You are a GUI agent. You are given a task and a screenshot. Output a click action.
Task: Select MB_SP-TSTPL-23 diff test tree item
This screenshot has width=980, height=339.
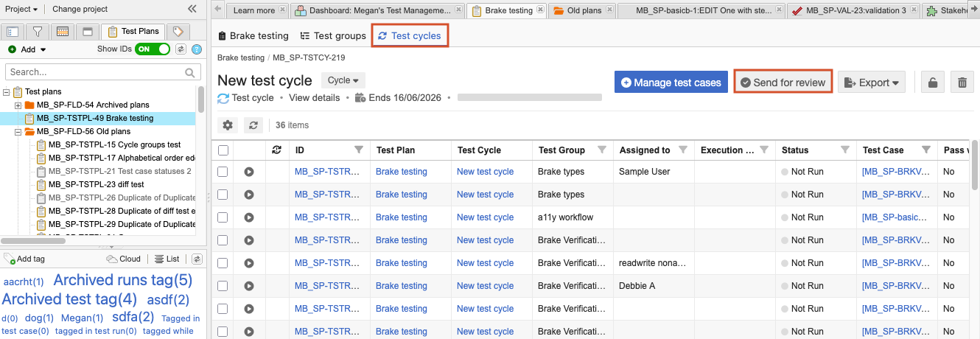coord(97,184)
